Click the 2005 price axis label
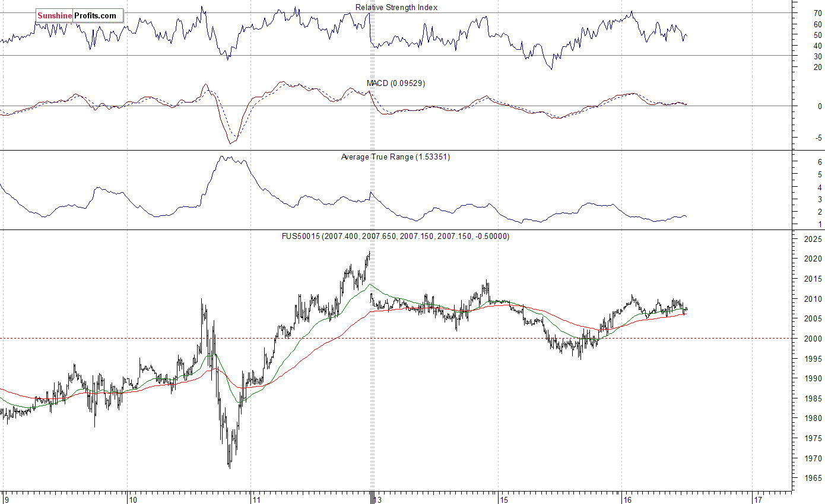This screenshot has height=504, width=825. [813, 318]
